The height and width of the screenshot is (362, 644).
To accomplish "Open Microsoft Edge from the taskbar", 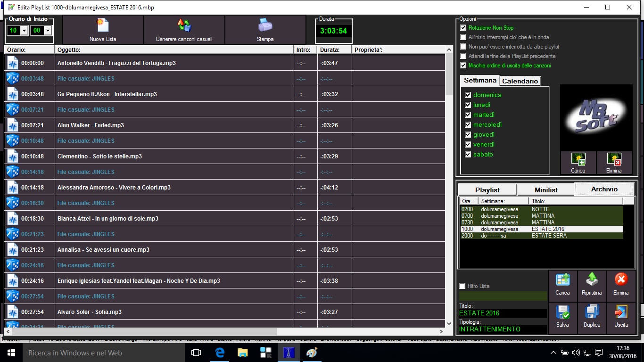I will pos(220,353).
